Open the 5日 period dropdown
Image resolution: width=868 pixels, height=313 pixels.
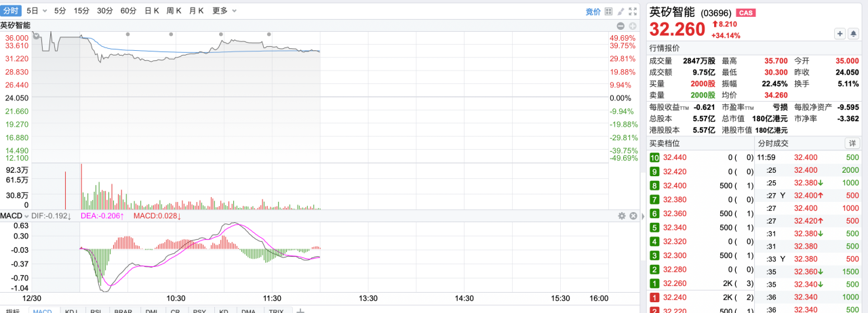36,11
